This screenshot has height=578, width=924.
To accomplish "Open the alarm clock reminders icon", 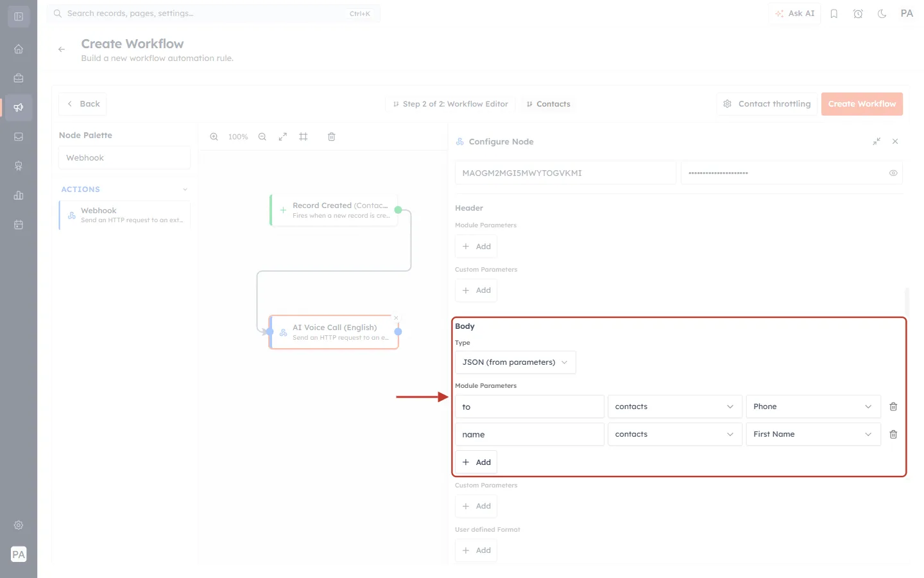I will (x=858, y=13).
